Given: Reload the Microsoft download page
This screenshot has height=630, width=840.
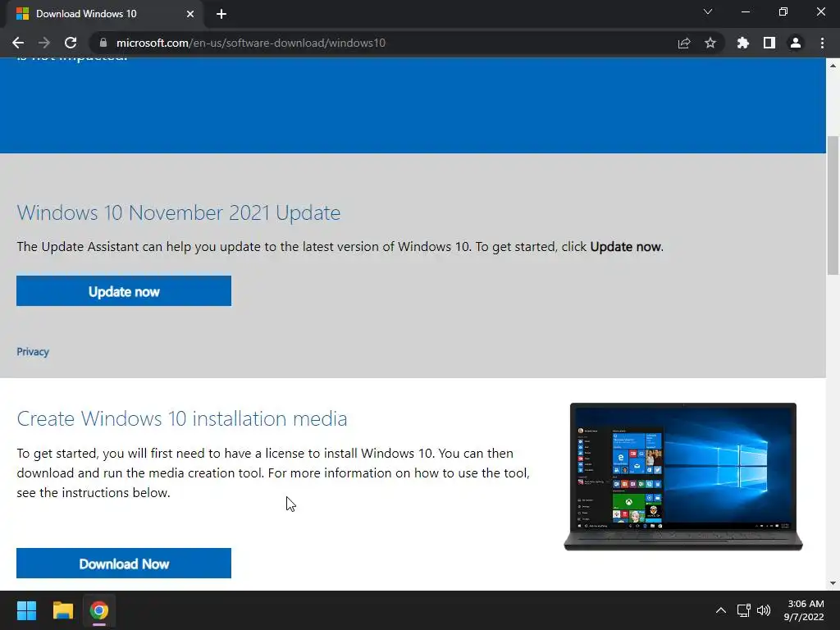Looking at the screenshot, I should (x=71, y=43).
